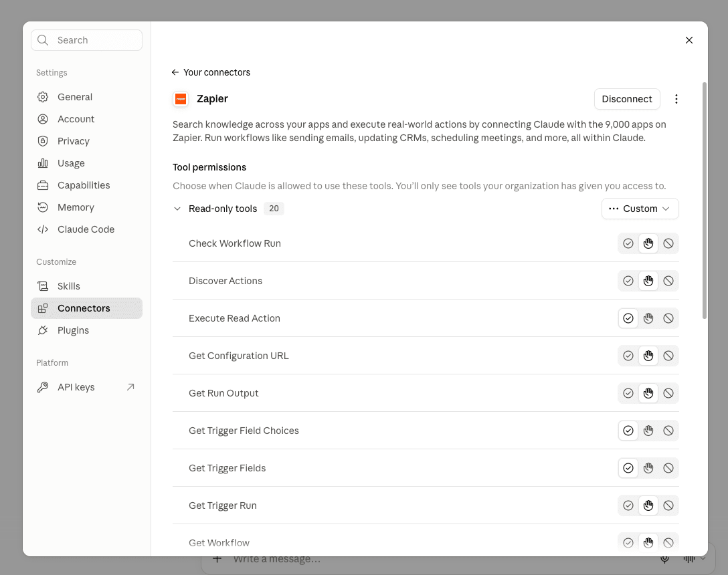Click the Get Trigger Field Choices label

point(244,431)
